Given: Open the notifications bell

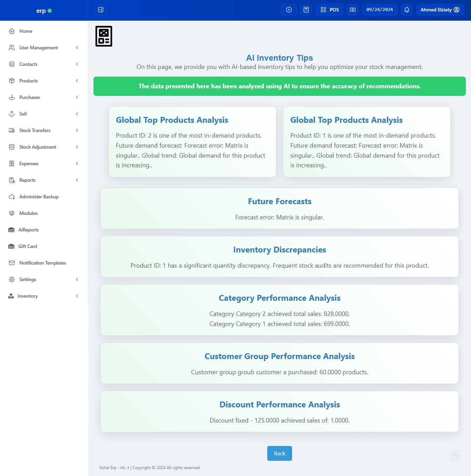Looking at the screenshot, I should click(x=407, y=10).
